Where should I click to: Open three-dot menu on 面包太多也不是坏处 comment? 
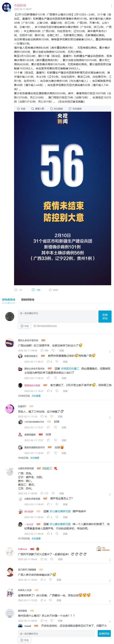click(x=110, y=351)
